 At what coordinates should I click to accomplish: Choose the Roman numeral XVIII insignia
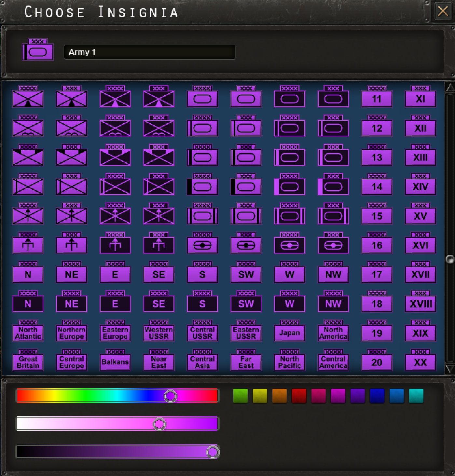click(421, 301)
